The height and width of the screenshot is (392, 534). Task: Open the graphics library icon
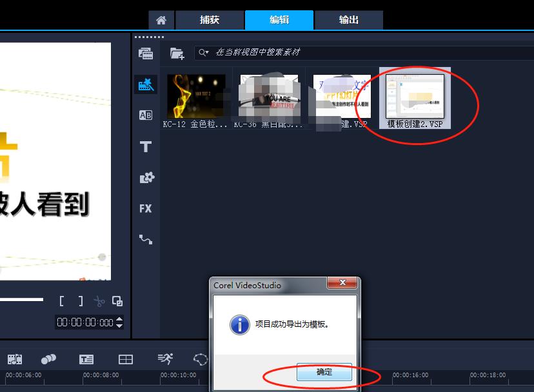coord(147,177)
